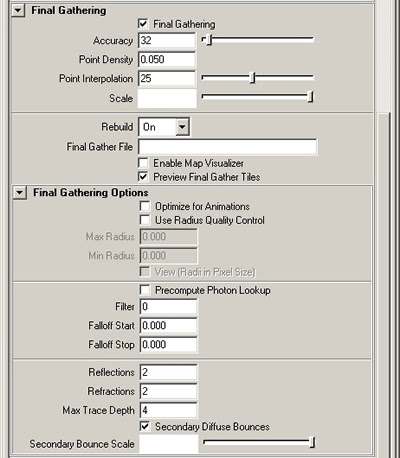
Task: Click the Point Density value field
Action: pyautogui.click(x=167, y=60)
